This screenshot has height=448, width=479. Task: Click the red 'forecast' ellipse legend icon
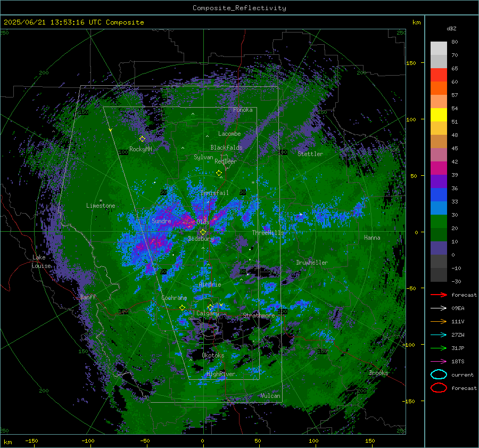click(x=439, y=388)
